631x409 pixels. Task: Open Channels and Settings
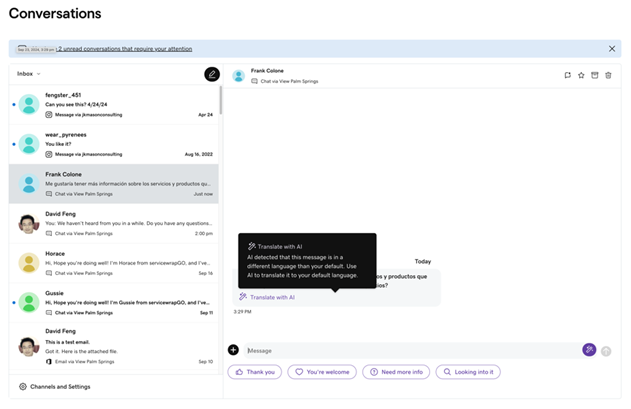pyautogui.click(x=55, y=386)
